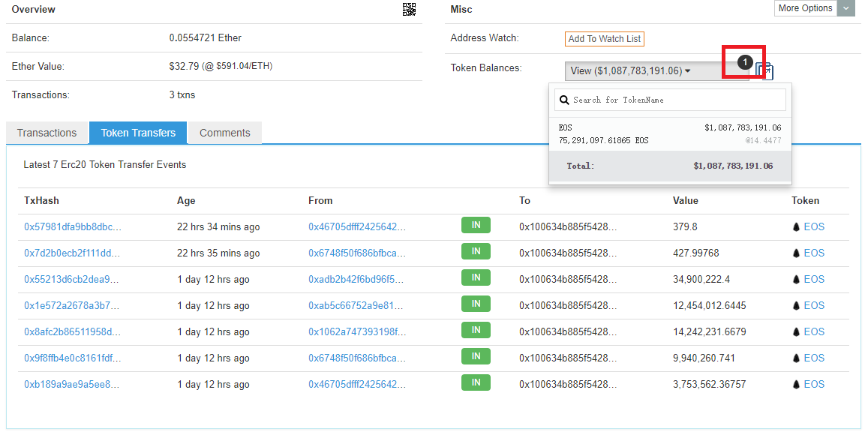The image size is (868, 441).
Task: Click EOS droplet icon in the 14,242,231.6679 row
Action: coord(797,332)
